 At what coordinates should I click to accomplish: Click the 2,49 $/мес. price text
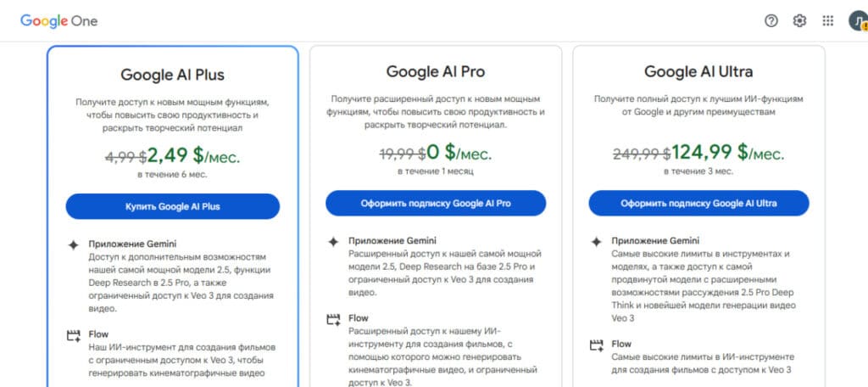pyautogui.click(x=194, y=155)
